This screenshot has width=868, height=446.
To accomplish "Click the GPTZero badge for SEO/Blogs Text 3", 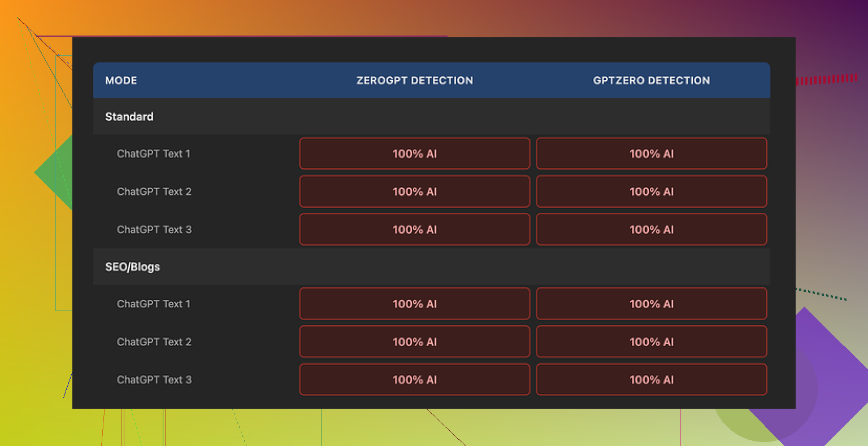I will click(x=651, y=379).
